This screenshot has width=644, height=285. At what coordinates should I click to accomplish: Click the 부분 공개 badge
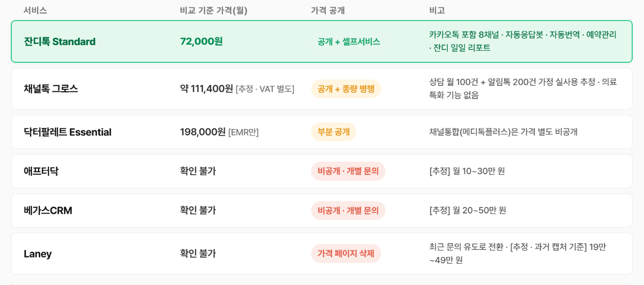tap(334, 132)
